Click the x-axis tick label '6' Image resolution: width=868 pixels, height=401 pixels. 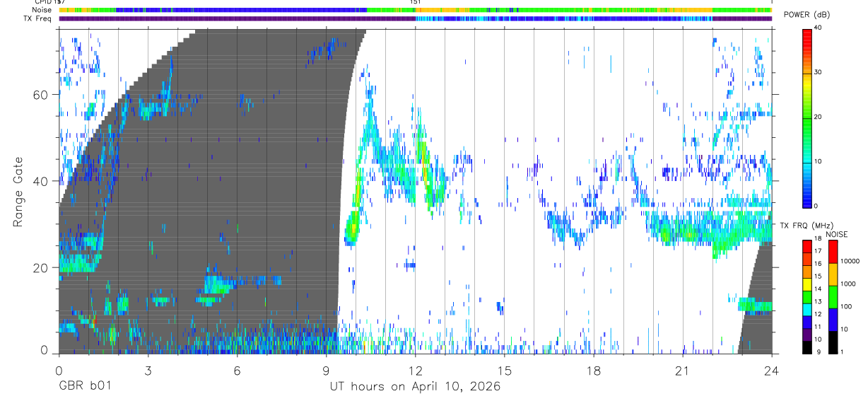point(237,371)
